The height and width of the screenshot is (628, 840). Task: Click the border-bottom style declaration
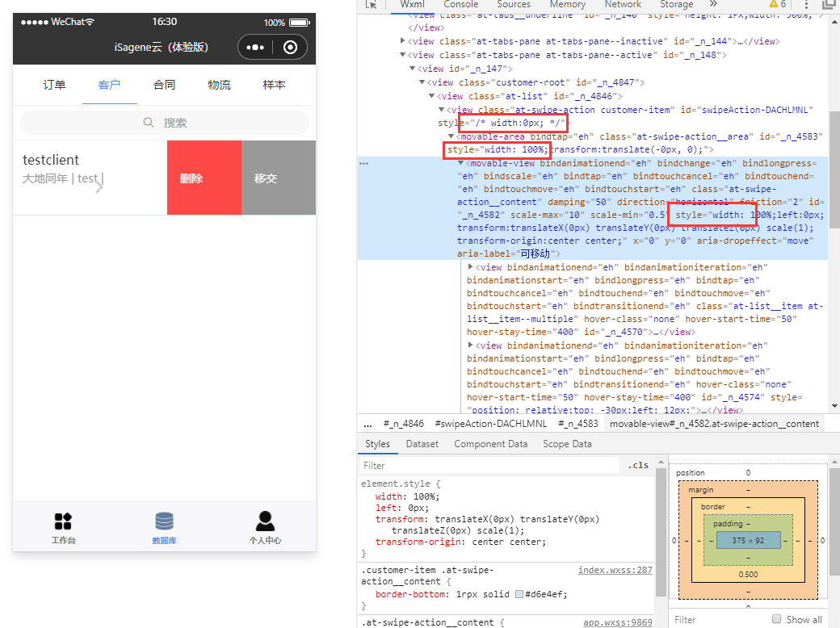(x=471, y=594)
